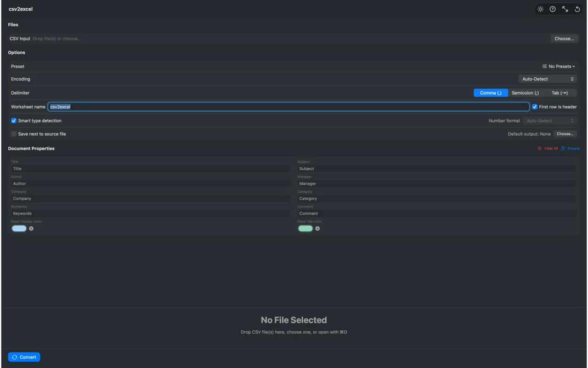The image size is (588, 368).
Task: Remove the Excel Tab color using its x icon
Action: click(x=317, y=228)
